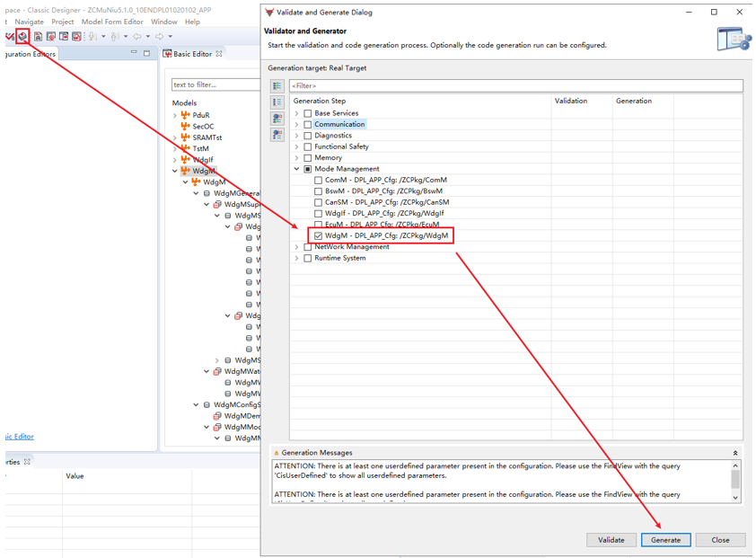This screenshot has height=558, width=756.
Task: Click the Generation Messages scrollbar thumb
Action: click(735, 480)
